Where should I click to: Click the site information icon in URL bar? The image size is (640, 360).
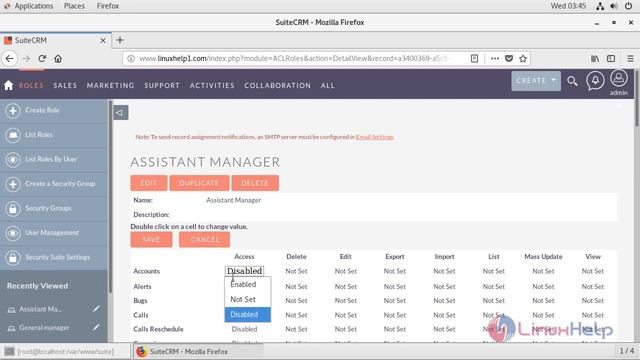click(131, 58)
